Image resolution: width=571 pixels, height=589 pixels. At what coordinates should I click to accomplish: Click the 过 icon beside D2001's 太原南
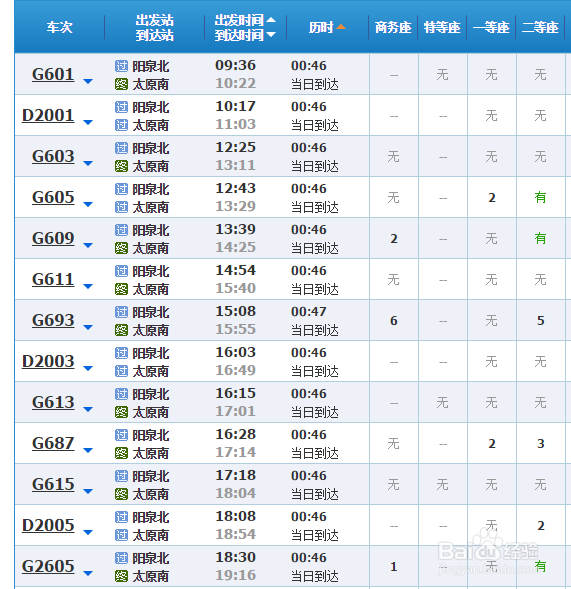tap(121, 125)
